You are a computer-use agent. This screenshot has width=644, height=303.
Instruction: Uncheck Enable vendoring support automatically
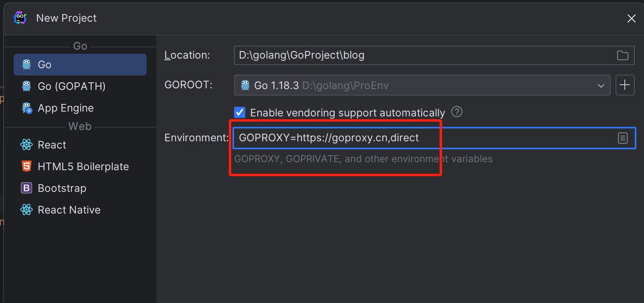240,112
